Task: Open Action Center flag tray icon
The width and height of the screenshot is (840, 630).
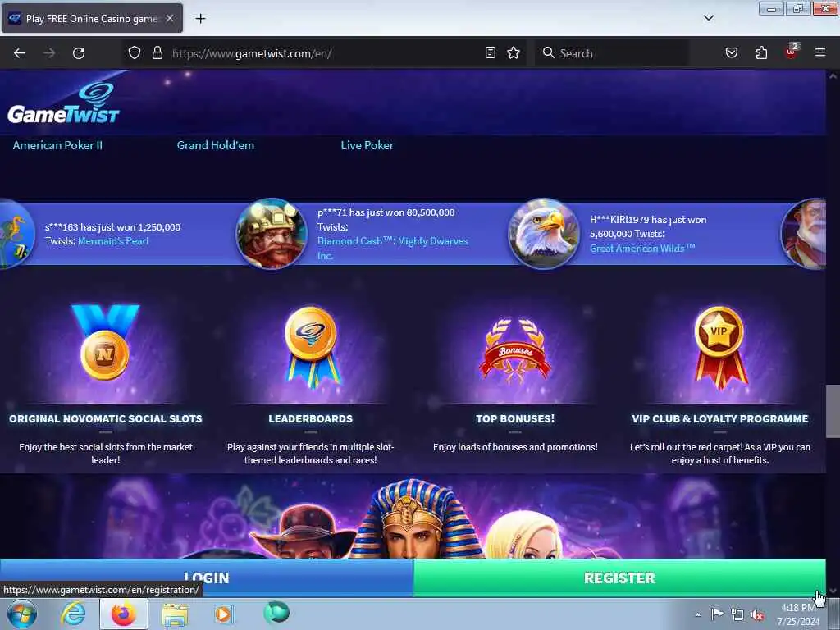Action: (717, 614)
